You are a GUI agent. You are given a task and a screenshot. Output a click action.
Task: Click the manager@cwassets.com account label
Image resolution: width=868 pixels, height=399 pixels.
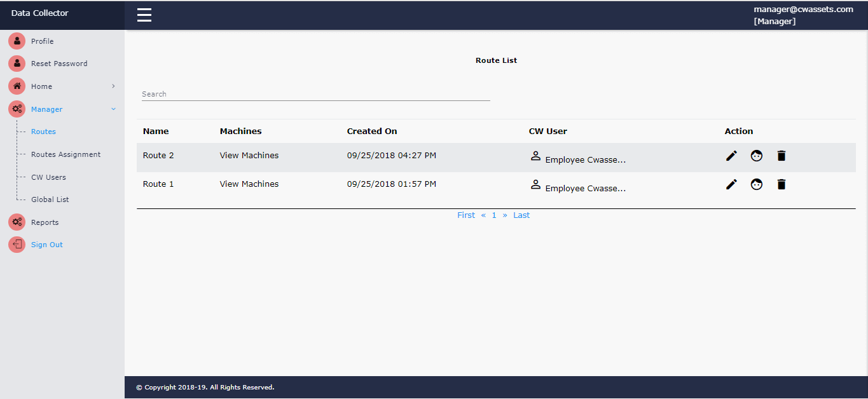coord(804,10)
